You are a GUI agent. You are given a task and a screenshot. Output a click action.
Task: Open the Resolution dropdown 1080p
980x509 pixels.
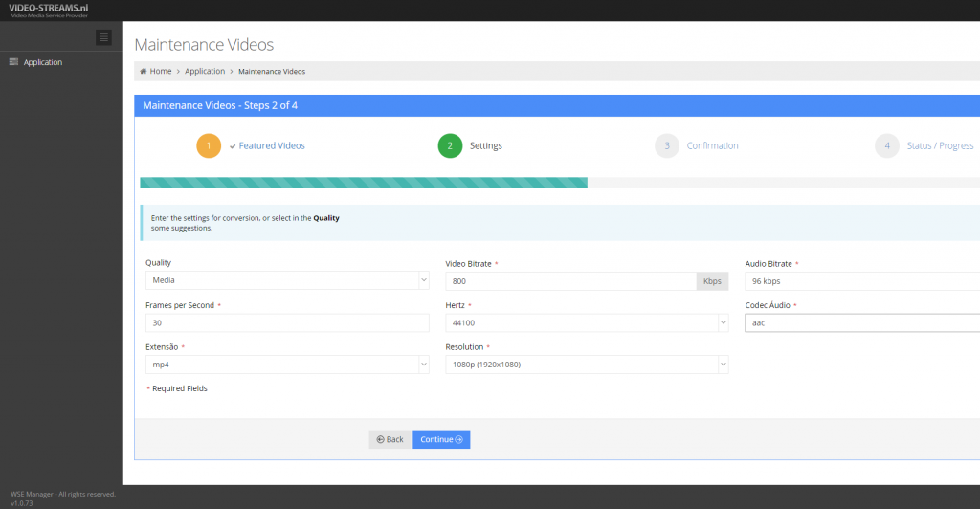587,365
